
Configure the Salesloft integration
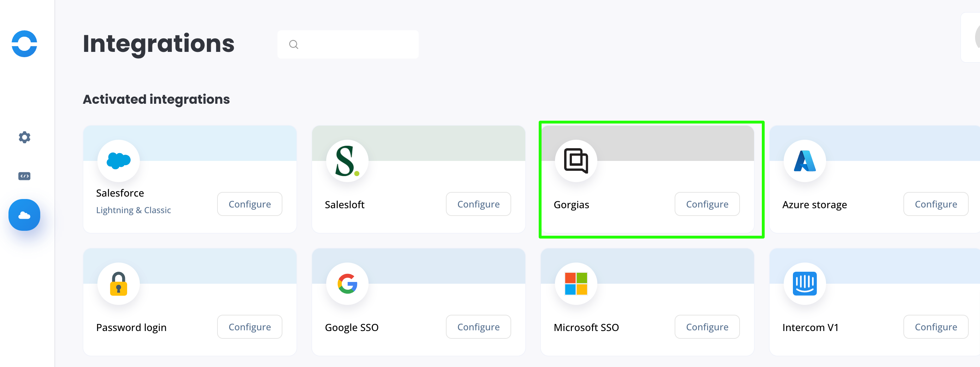[x=478, y=204]
